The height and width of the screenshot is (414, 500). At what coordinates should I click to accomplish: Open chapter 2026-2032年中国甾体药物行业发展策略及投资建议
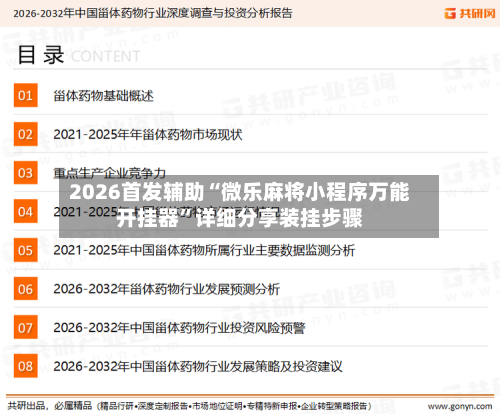[198, 366]
